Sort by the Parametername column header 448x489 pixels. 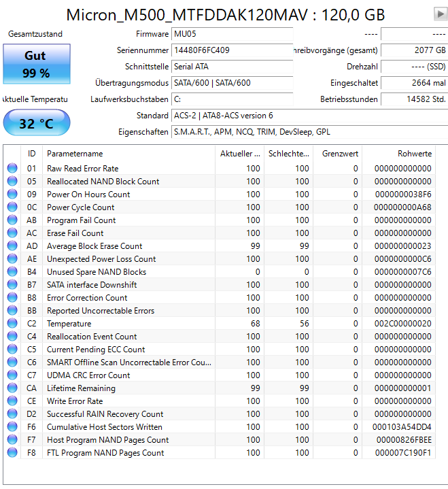(x=128, y=154)
